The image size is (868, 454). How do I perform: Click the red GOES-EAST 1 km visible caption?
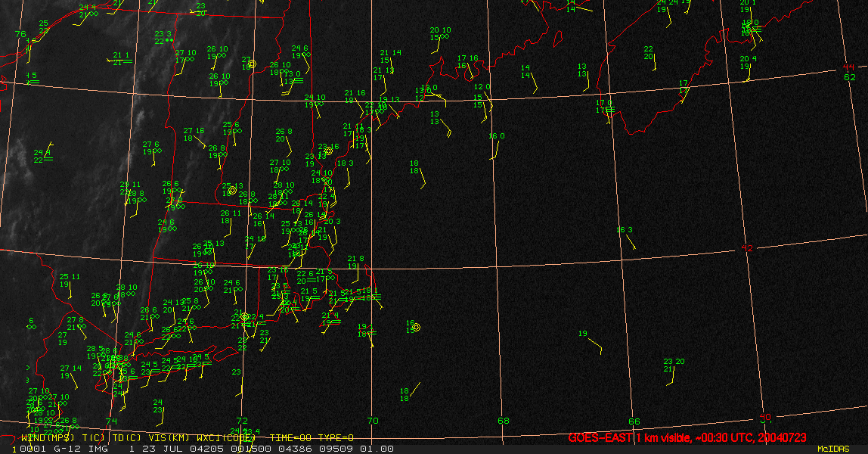(687, 437)
